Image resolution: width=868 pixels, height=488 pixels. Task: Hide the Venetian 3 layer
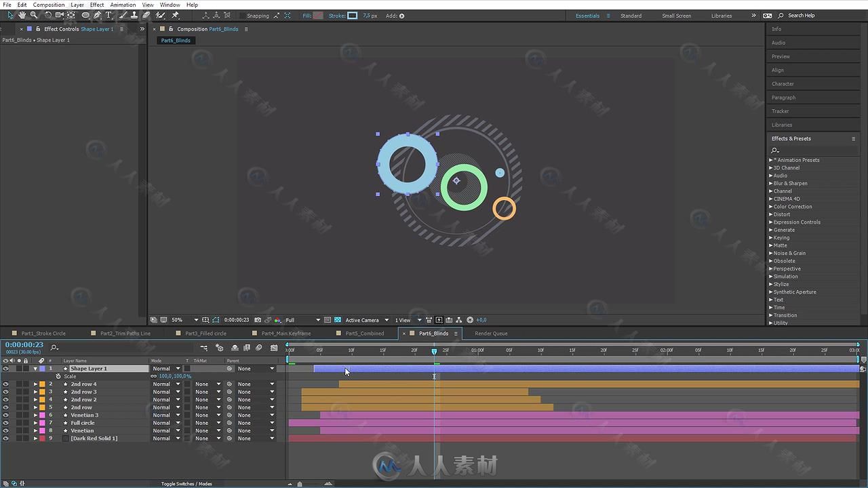tap(5, 415)
